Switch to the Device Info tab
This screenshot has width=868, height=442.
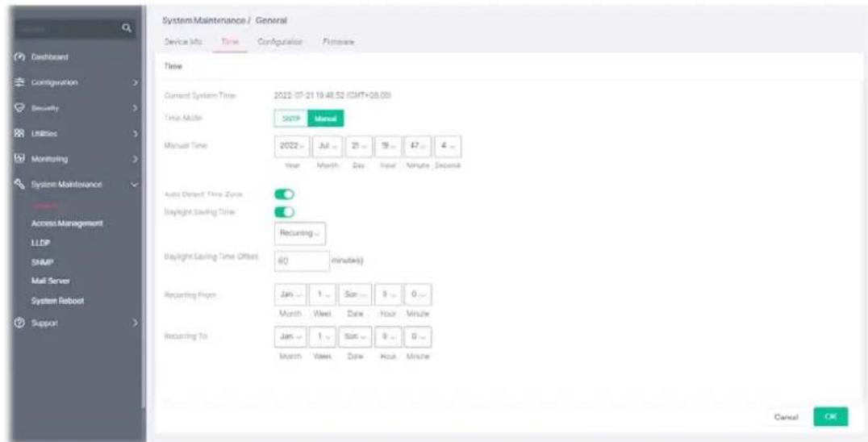click(182, 41)
